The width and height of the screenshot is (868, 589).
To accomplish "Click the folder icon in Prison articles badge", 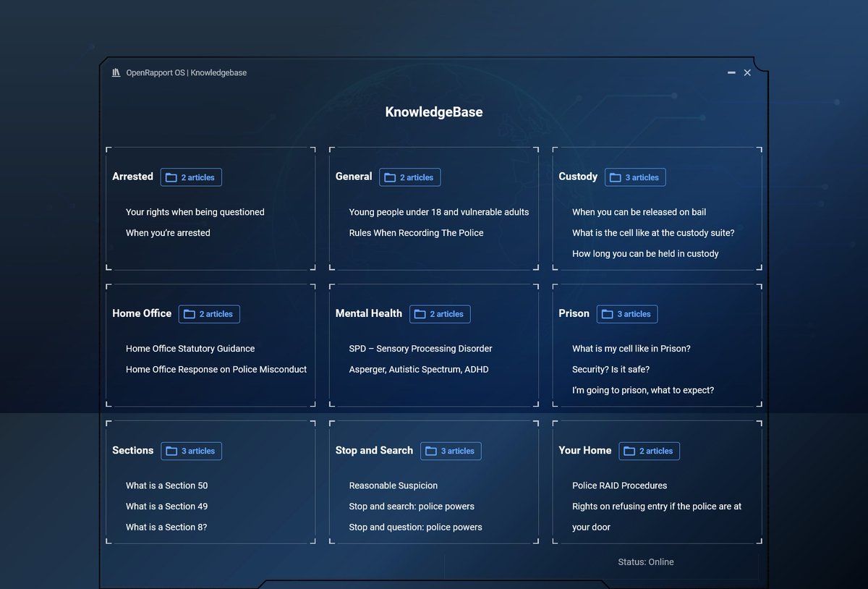I will [x=608, y=314].
